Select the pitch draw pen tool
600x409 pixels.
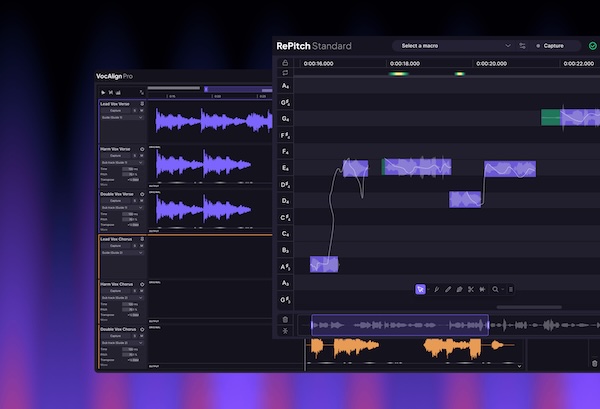click(x=437, y=289)
